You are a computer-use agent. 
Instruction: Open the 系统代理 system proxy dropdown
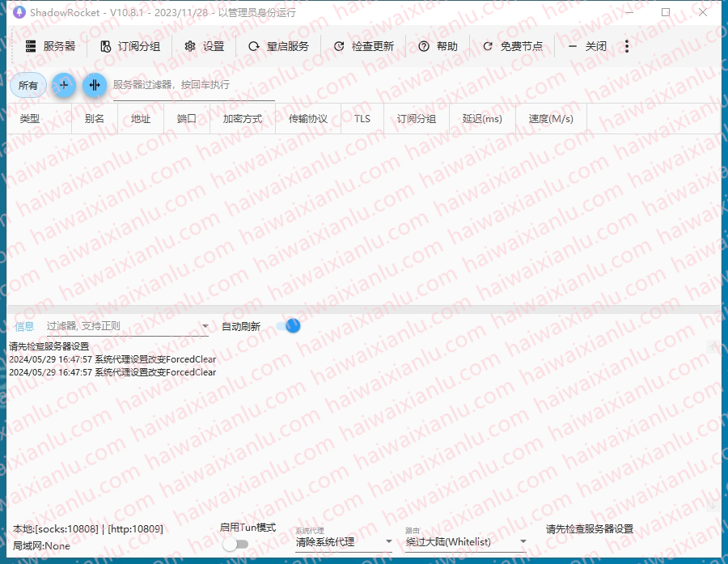coord(344,541)
